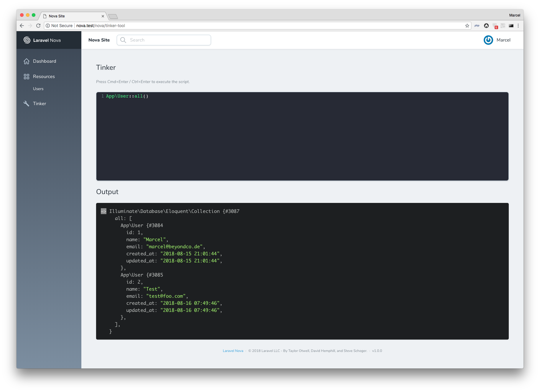Bookmark page with star icon
Screen dimensions: 540x392
click(x=467, y=26)
